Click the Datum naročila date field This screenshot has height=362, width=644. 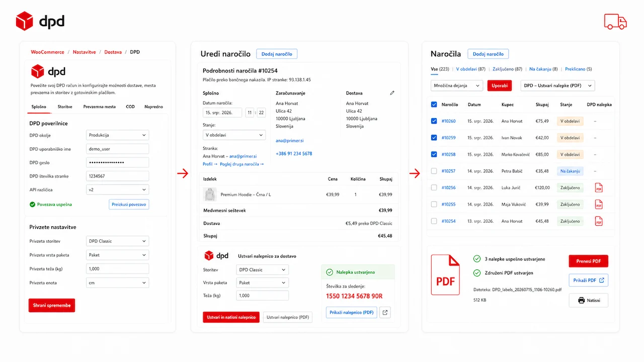(222, 113)
